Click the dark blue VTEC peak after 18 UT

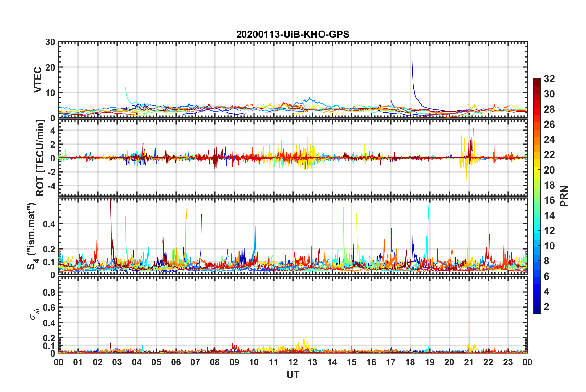click(412, 61)
